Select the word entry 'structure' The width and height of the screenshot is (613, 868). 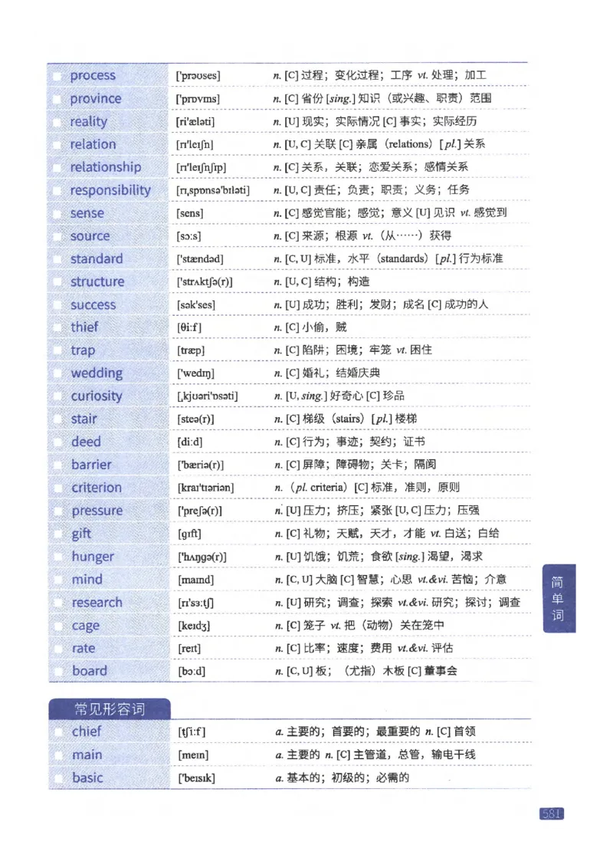coord(97,281)
